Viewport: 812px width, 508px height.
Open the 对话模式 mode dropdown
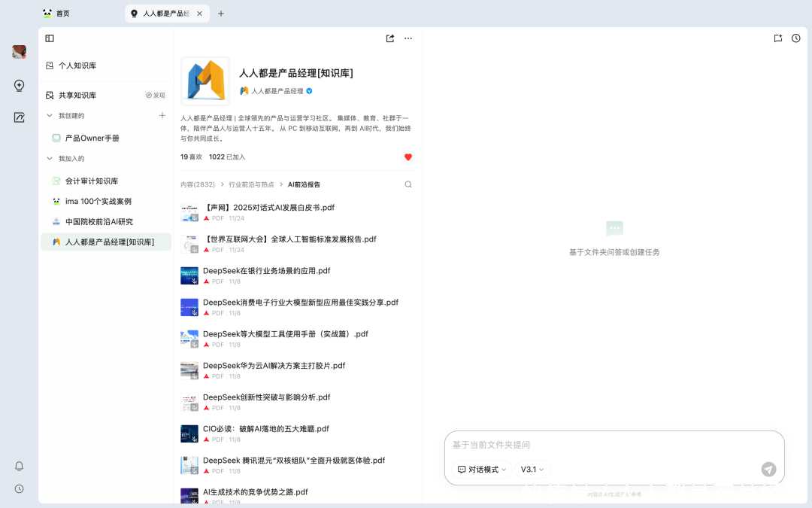(x=483, y=470)
